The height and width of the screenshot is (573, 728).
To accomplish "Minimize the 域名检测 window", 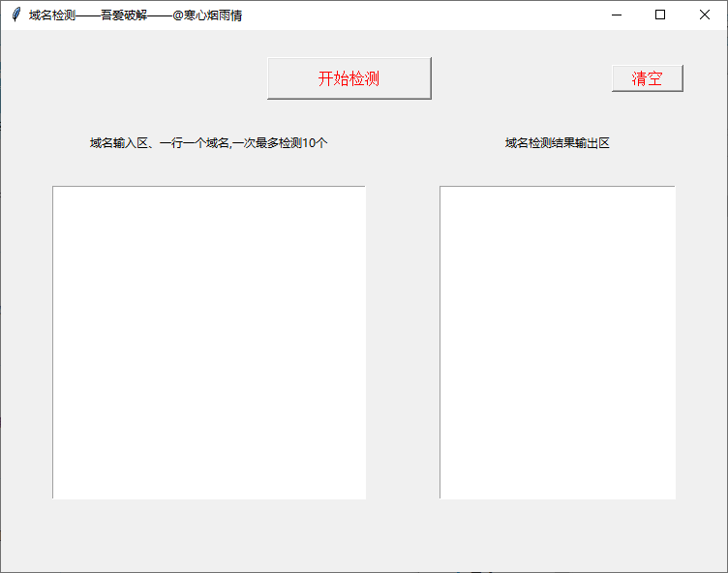I will tap(617, 15).
